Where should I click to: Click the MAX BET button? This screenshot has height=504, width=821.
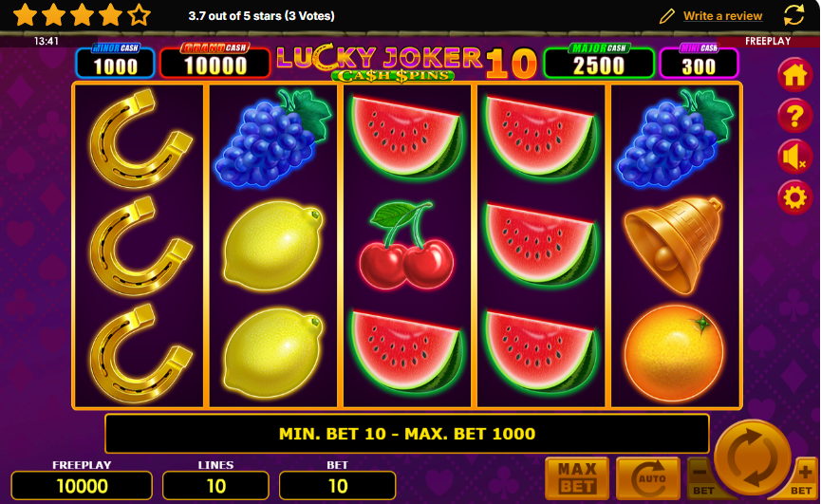tap(577, 478)
